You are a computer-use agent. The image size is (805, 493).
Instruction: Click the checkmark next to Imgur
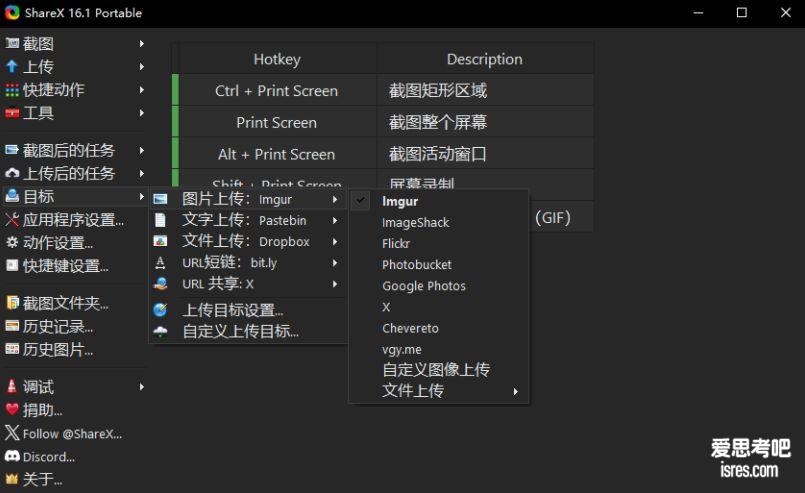tap(361, 201)
